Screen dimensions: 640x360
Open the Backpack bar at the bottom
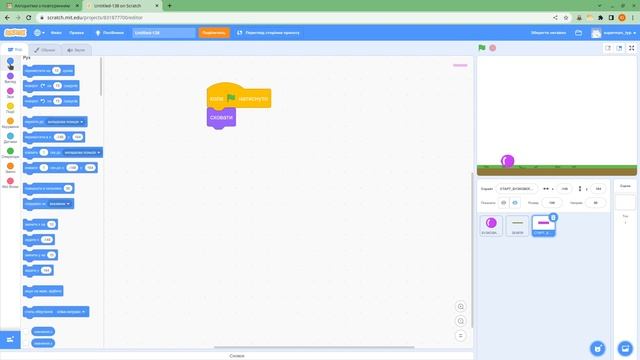pyautogui.click(x=237, y=356)
